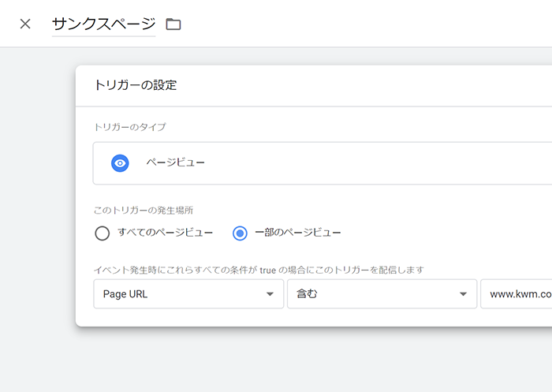Click the トリガーの設定 card header

tap(314, 86)
